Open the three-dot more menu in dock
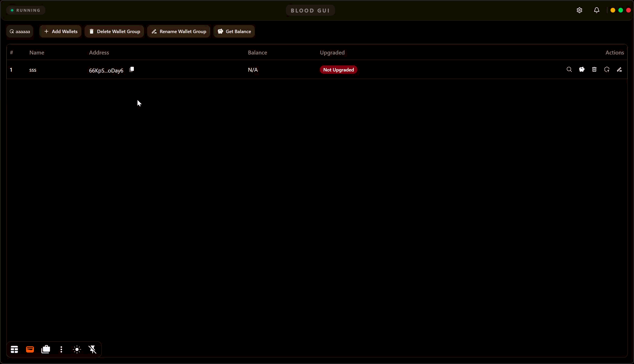634x364 pixels. 61,349
